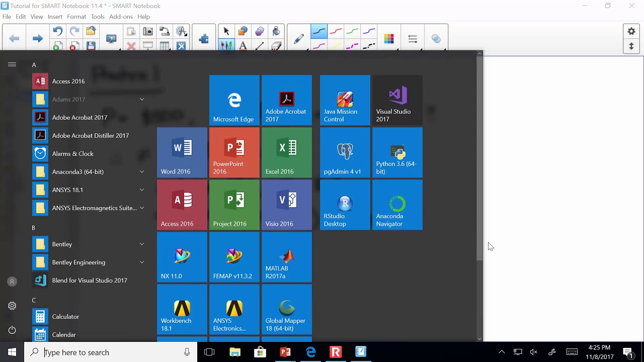Save the file with the floppy disk icon
The height and width of the screenshot is (362, 644).
coord(91,46)
